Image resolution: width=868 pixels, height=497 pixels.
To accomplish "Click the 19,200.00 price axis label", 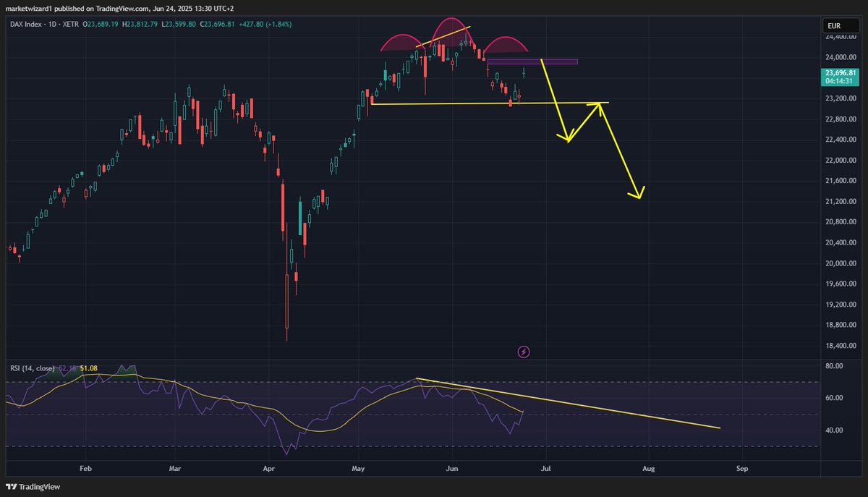I will 841,305.
